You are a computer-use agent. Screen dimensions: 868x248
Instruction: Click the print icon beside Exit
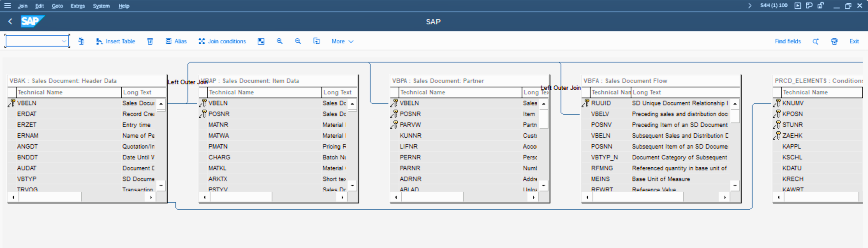(x=834, y=41)
